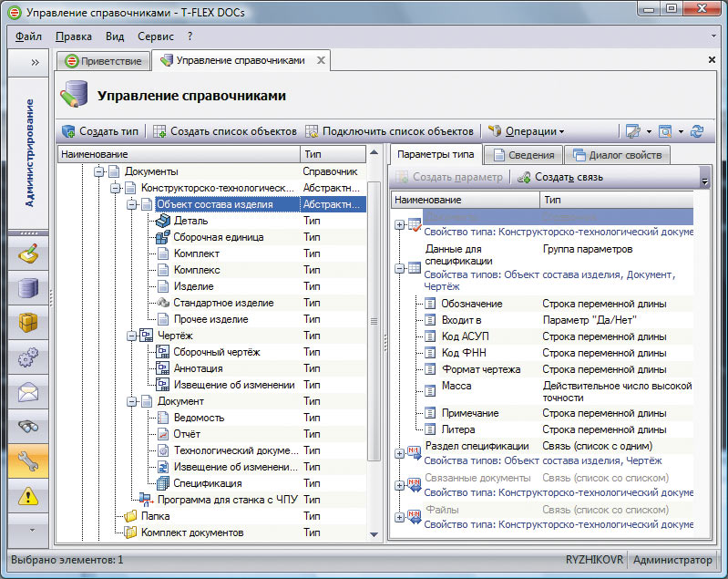728x579 pixels.
Task: Open the Файл menu
Action: point(28,36)
